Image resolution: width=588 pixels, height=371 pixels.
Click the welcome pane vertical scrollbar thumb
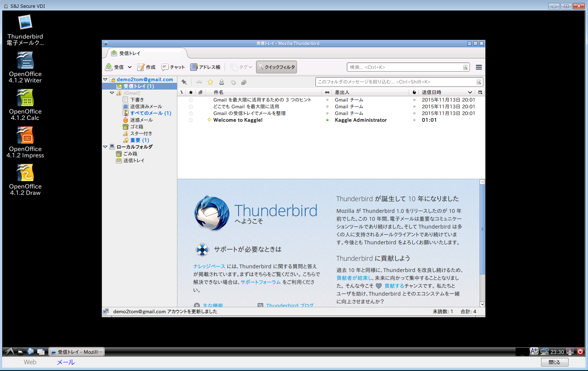482,229
